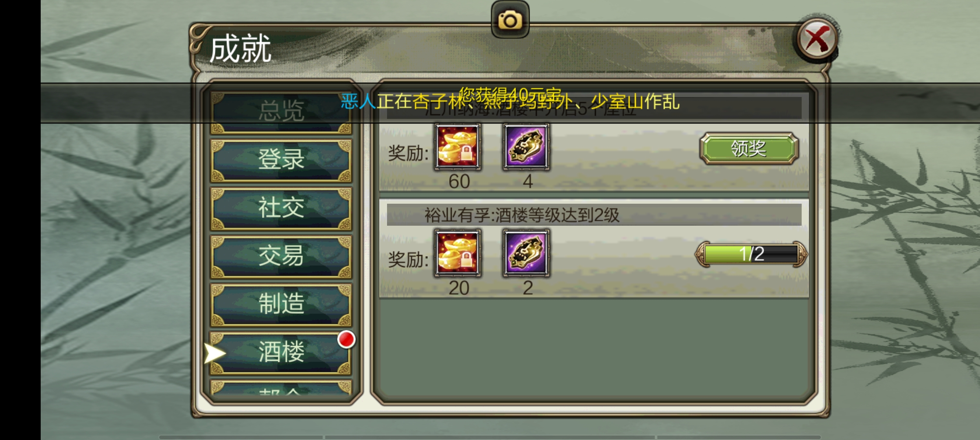Close the 成就 achievements window
The width and height of the screenshot is (980, 440).
click(x=817, y=40)
